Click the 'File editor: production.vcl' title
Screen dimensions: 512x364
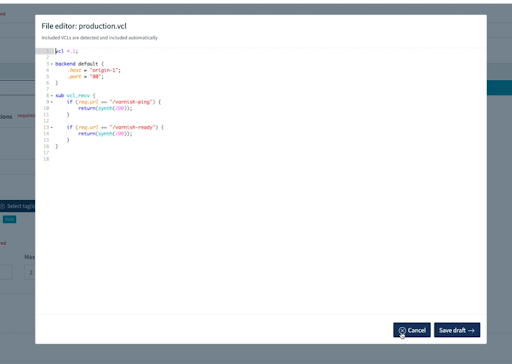(84, 26)
